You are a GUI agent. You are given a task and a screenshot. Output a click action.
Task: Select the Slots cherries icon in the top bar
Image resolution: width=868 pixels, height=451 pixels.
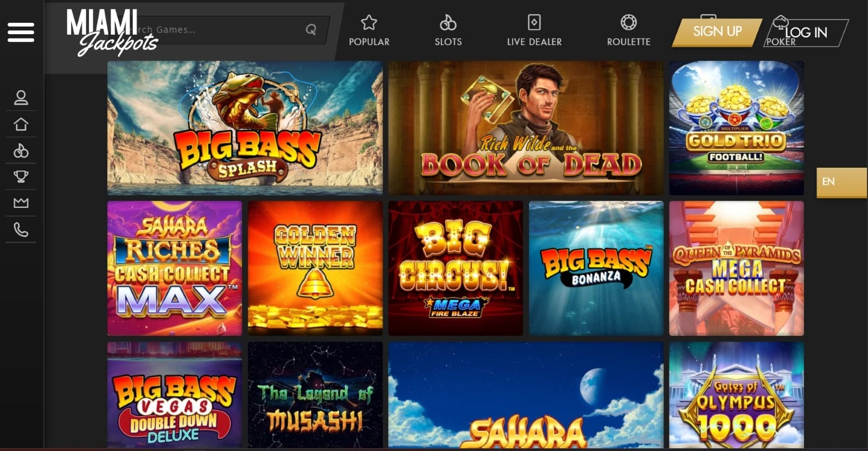448,22
